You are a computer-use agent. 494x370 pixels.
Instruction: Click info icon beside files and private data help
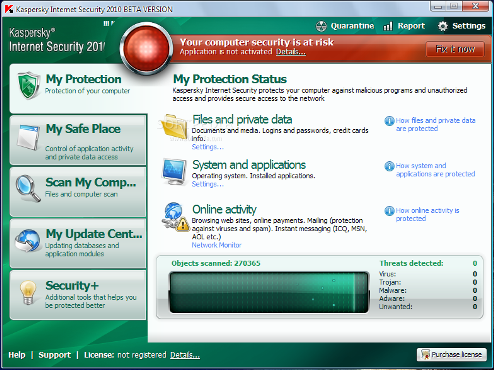click(389, 121)
